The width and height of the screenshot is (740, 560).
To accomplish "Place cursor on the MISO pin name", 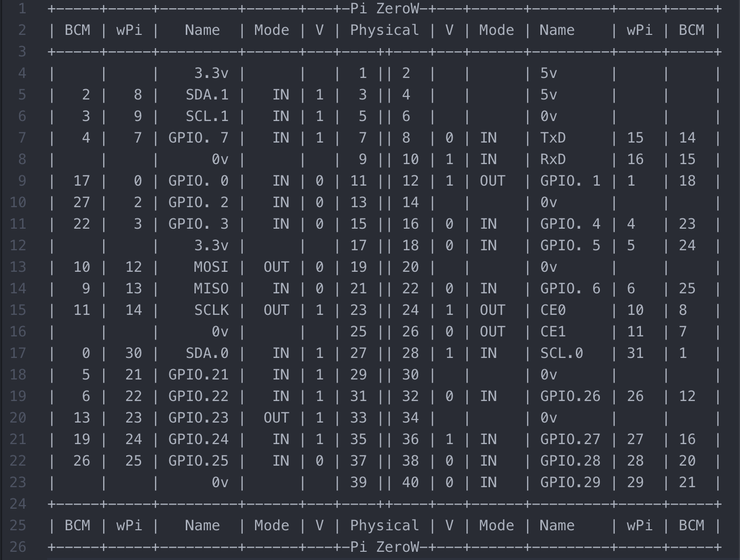I will point(211,289).
